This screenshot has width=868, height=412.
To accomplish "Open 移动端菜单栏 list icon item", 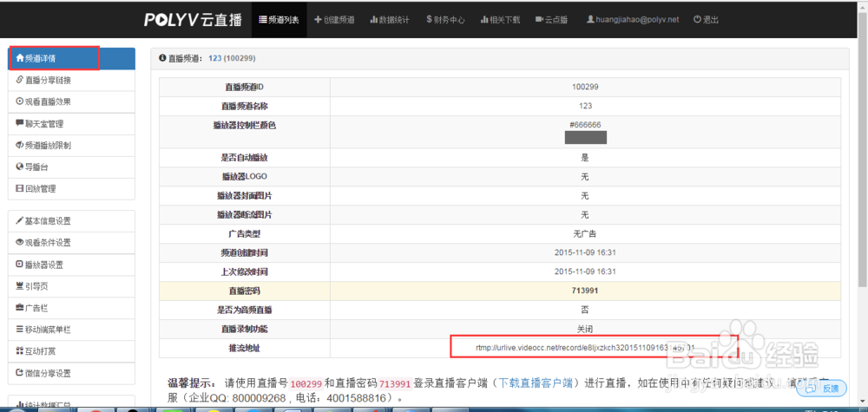I will [x=71, y=330].
